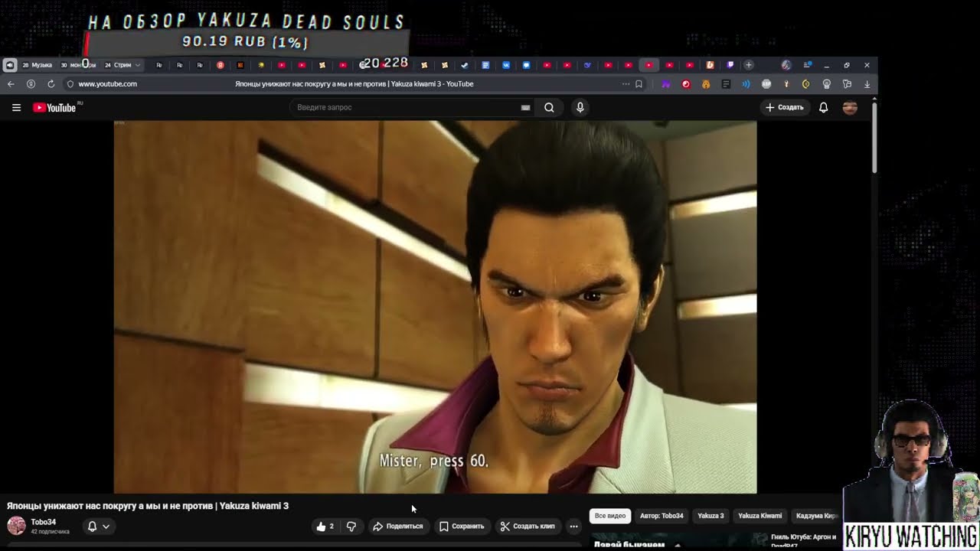Click the video player to pause
This screenshot has width=980, height=551.
tap(435, 306)
